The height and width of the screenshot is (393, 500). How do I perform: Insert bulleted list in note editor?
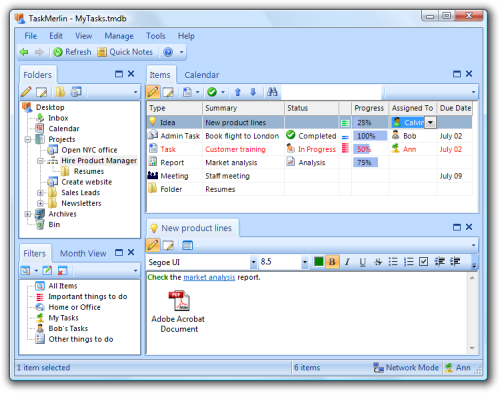[393, 262]
